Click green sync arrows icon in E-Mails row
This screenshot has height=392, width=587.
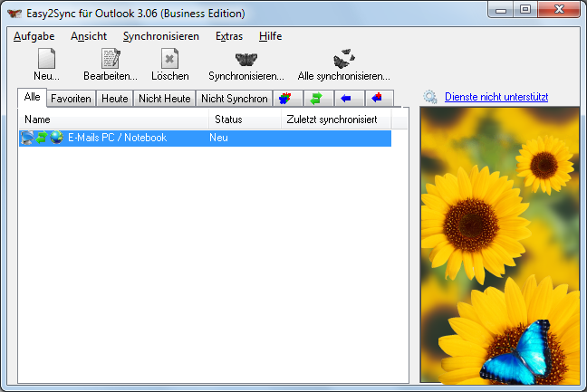42,138
